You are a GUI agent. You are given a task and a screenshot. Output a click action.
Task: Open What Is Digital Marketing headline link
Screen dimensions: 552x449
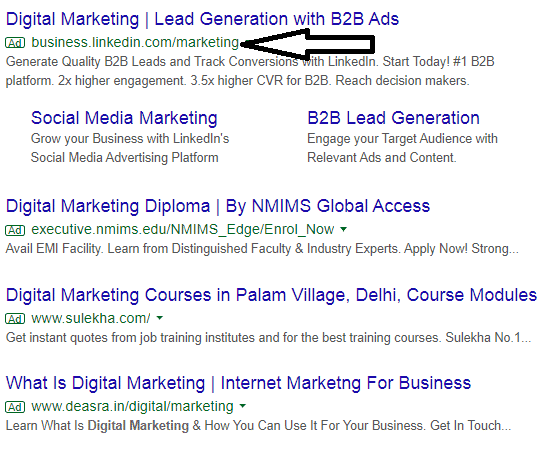238,383
